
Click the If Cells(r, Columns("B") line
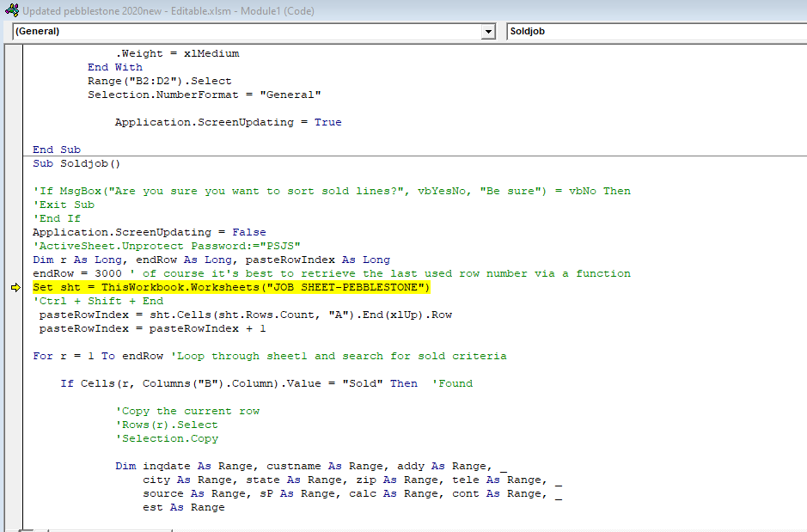266,384
